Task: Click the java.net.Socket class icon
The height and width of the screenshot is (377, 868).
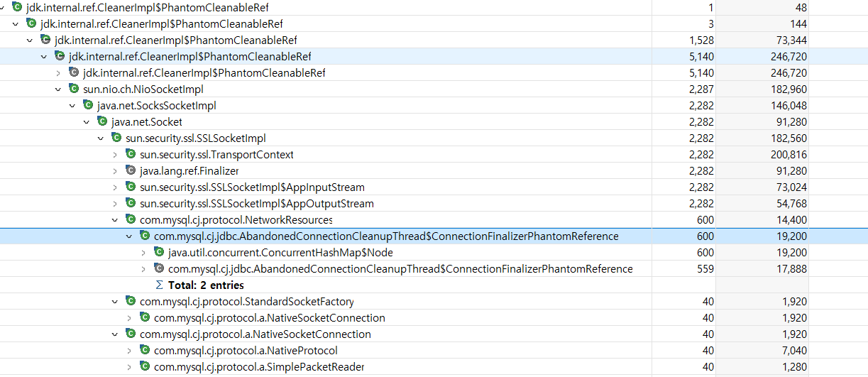Action: [x=102, y=121]
